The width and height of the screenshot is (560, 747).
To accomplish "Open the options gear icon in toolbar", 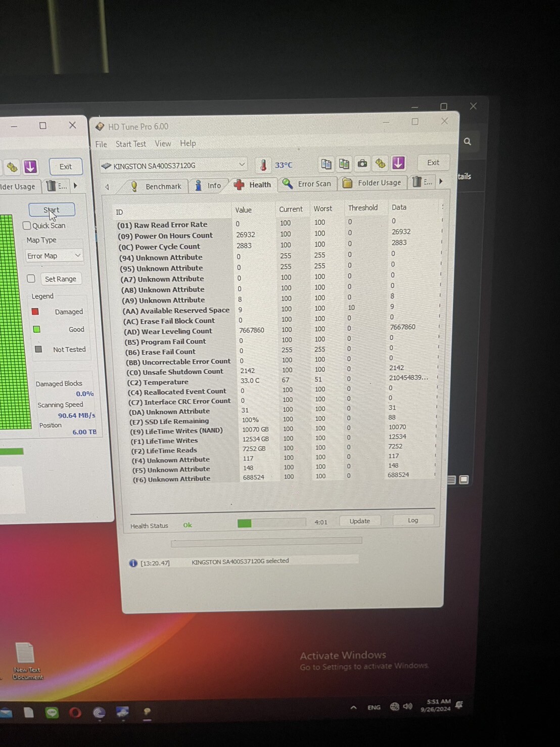I will point(380,163).
